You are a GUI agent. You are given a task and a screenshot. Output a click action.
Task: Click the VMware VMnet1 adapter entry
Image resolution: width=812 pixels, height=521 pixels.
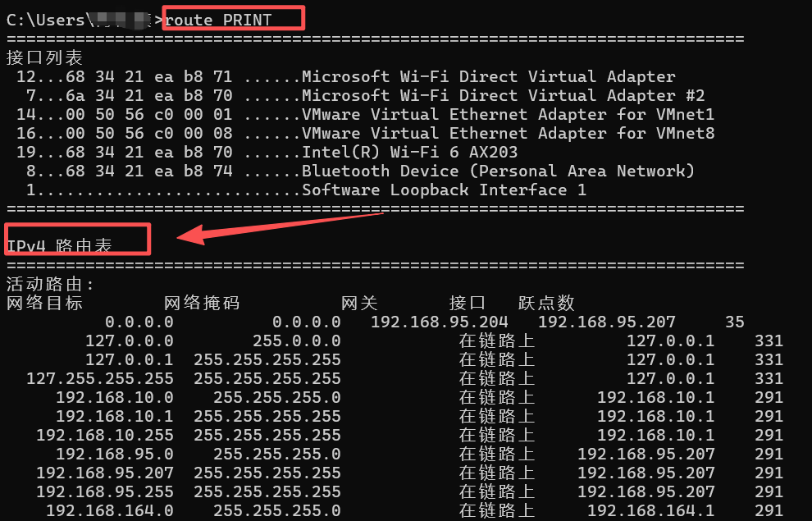coord(365,114)
